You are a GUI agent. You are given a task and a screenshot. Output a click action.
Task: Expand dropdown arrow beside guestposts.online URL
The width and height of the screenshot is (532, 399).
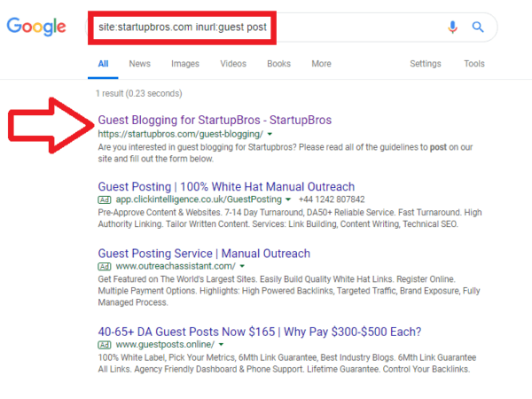coord(221,345)
